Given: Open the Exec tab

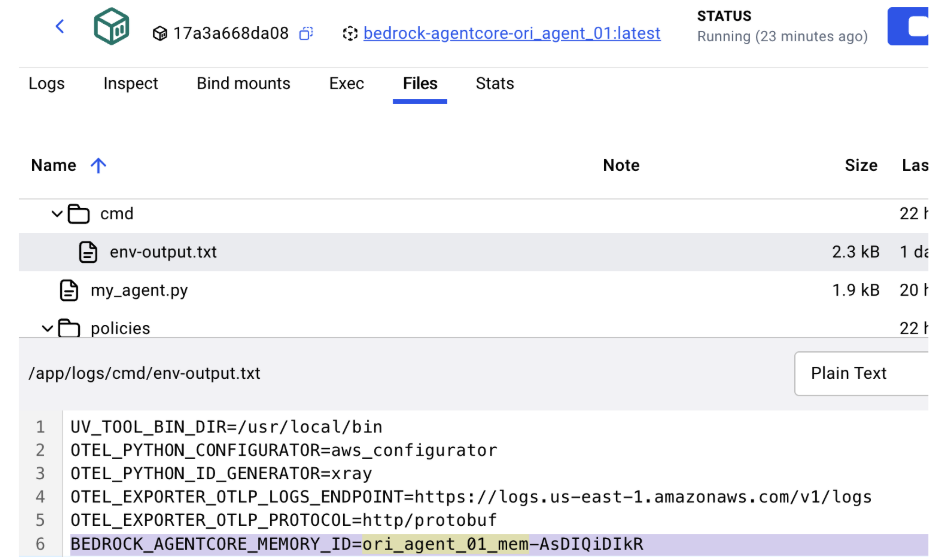Looking at the screenshot, I should coord(346,83).
